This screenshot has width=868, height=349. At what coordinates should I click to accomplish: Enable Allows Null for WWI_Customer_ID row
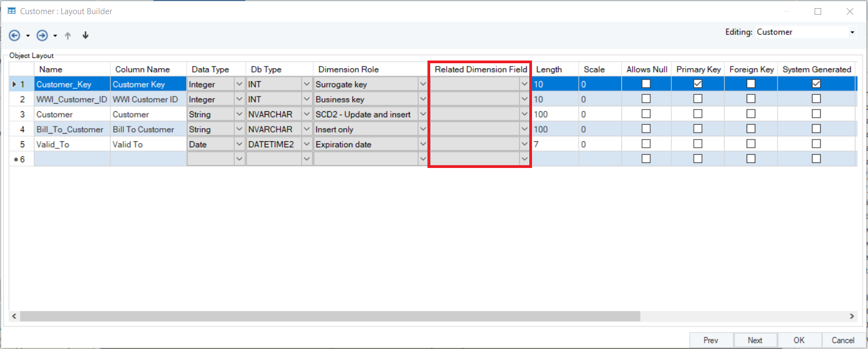pos(646,99)
